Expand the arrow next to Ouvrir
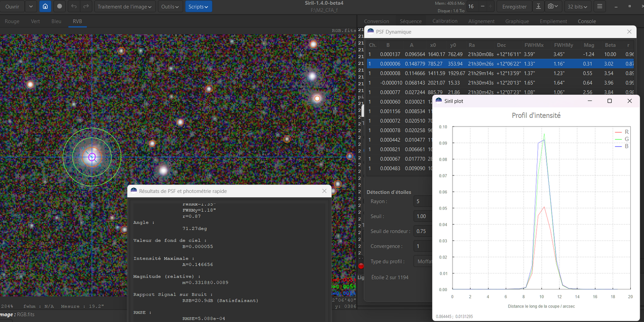This screenshot has width=644, height=322. (30, 6)
